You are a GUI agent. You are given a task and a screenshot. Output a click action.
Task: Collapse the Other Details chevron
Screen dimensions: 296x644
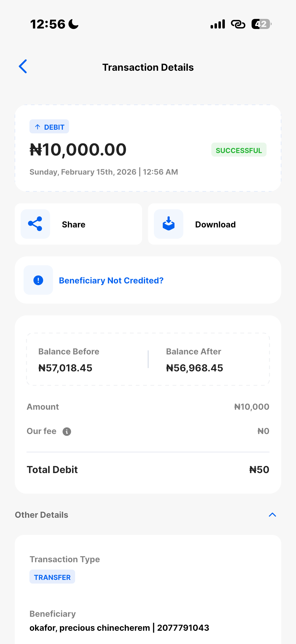pyautogui.click(x=272, y=515)
